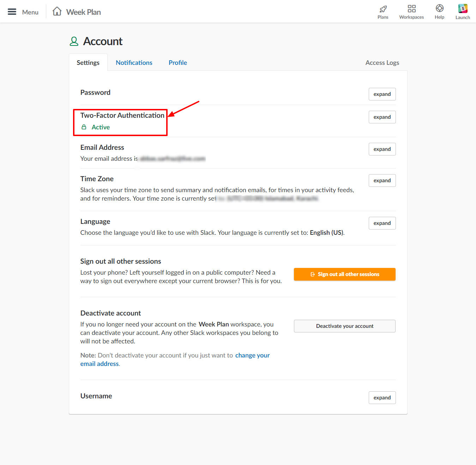Viewport: 476px width, 465px height.
Task: Open the hamburger Menu icon
Action: coord(12,11)
